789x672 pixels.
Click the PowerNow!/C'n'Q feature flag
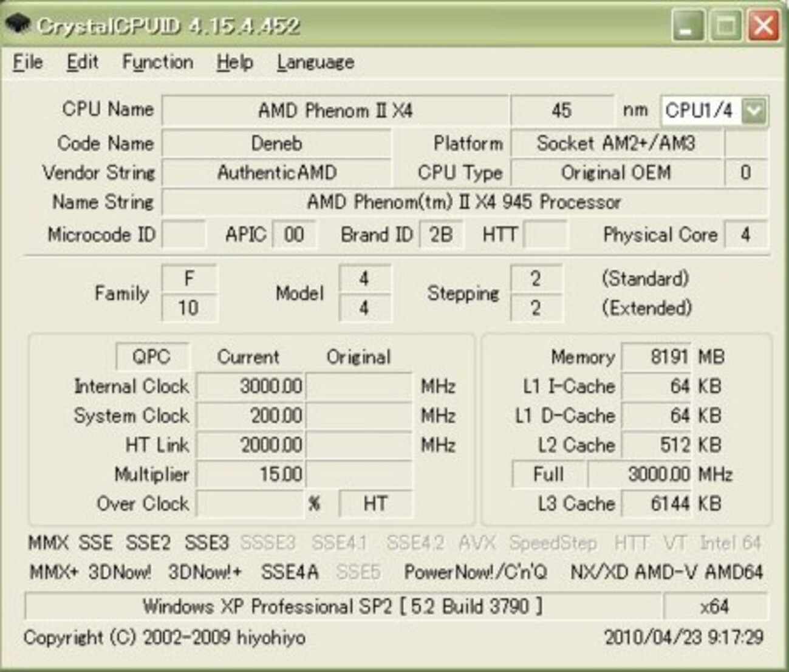(476, 572)
